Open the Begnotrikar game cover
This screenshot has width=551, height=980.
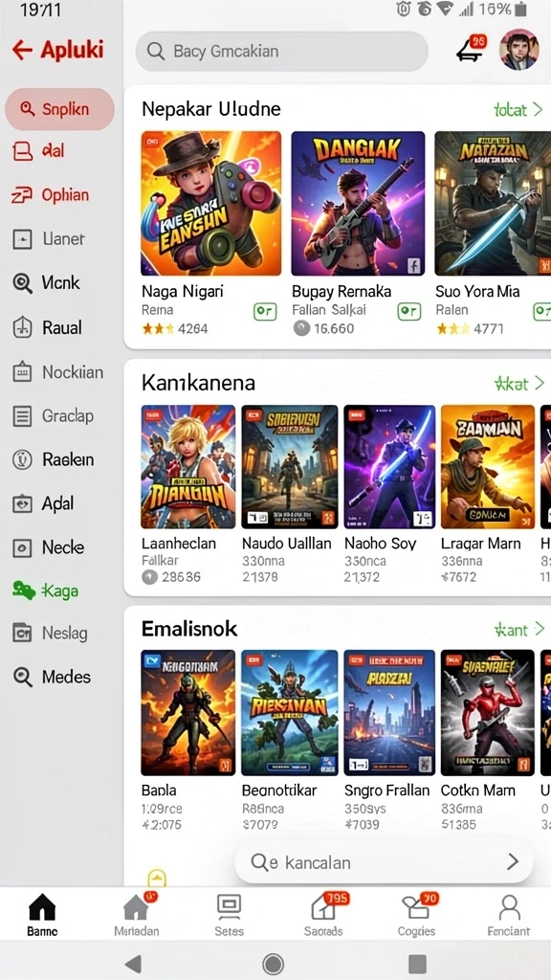pyautogui.click(x=290, y=712)
